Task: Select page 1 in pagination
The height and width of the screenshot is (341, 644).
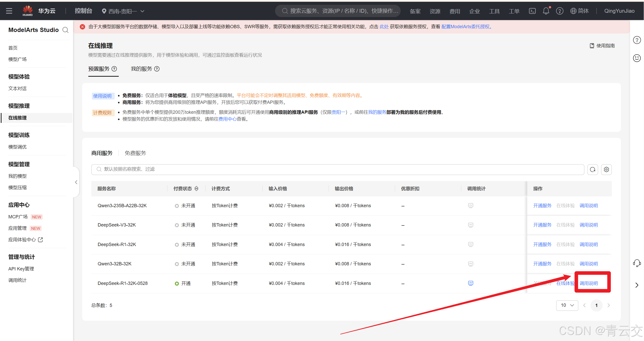Action: pyautogui.click(x=596, y=305)
